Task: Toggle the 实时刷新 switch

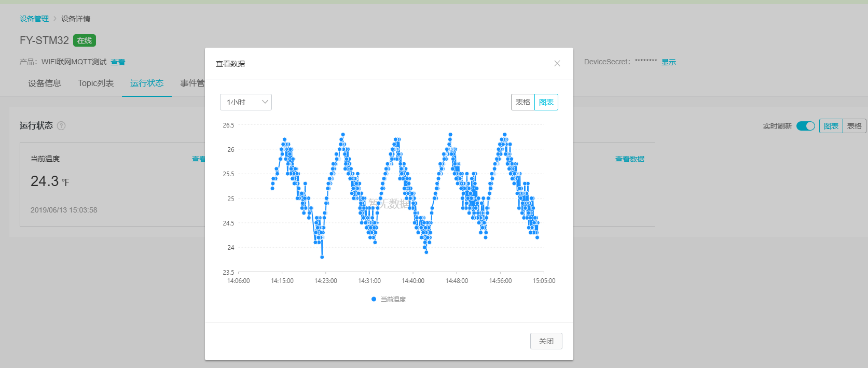Action: pyautogui.click(x=806, y=126)
